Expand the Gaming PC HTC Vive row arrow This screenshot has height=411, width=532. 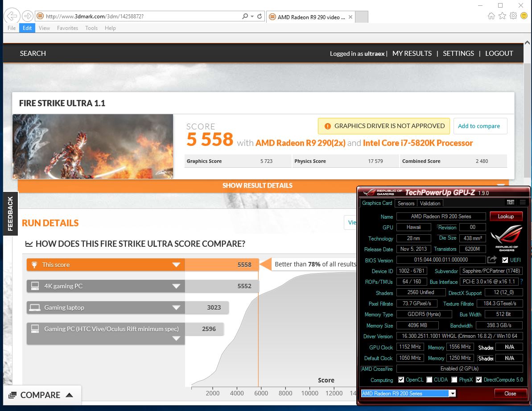click(x=176, y=338)
